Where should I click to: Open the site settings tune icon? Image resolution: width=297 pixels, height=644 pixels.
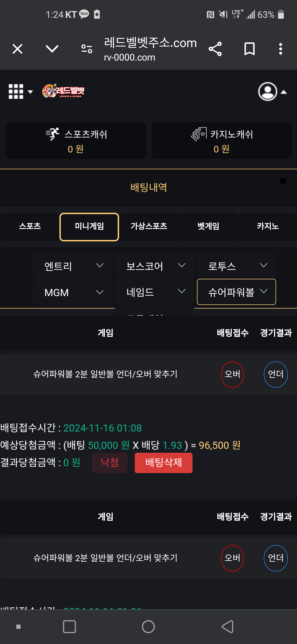[x=87, y=49]
